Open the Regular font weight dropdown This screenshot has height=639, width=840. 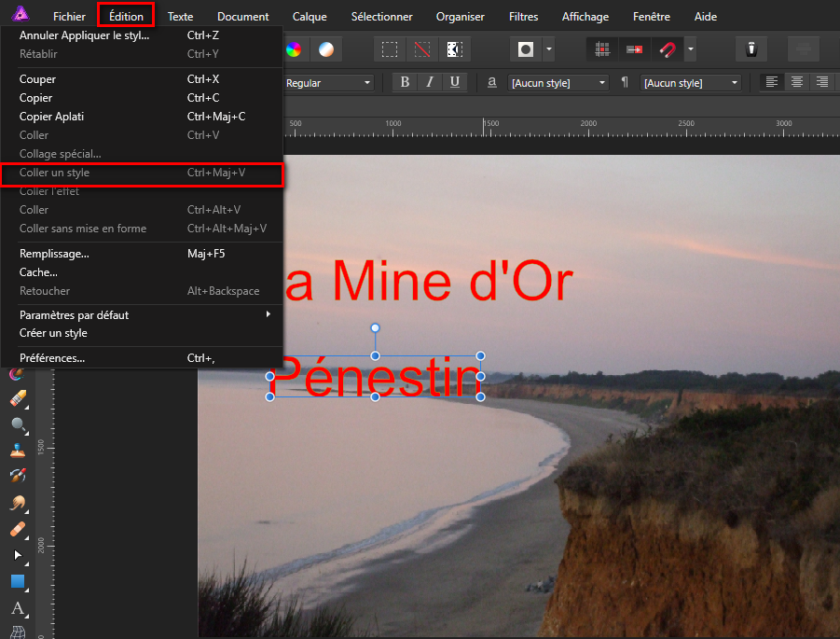(x=328, y=83)
